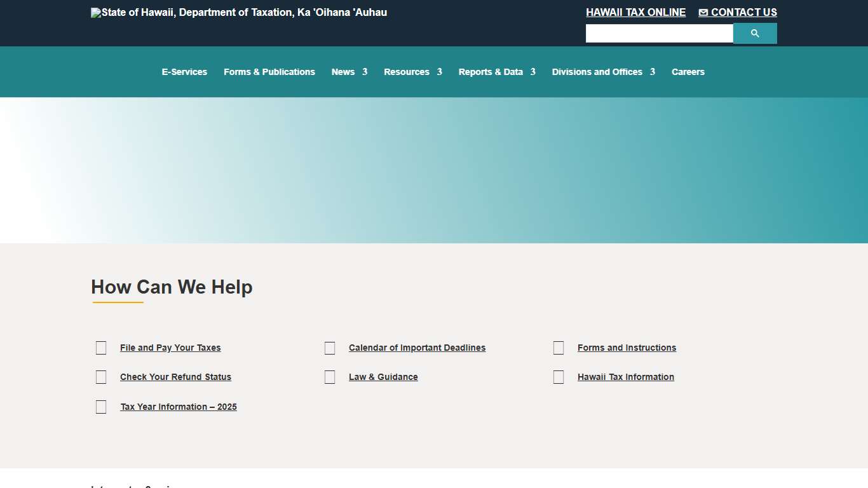Select the E-Services menu item
This screenshot has height=488, width=868.
[x=184, y=72]
